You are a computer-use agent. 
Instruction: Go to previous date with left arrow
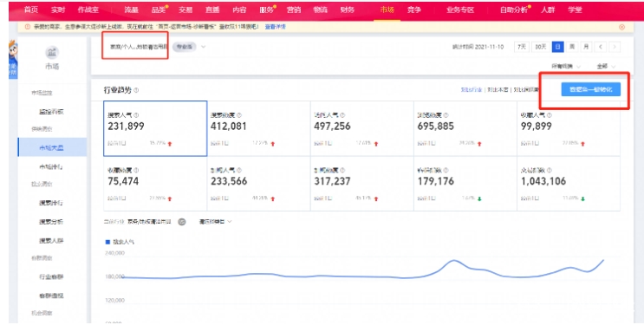tap(601, 47)
